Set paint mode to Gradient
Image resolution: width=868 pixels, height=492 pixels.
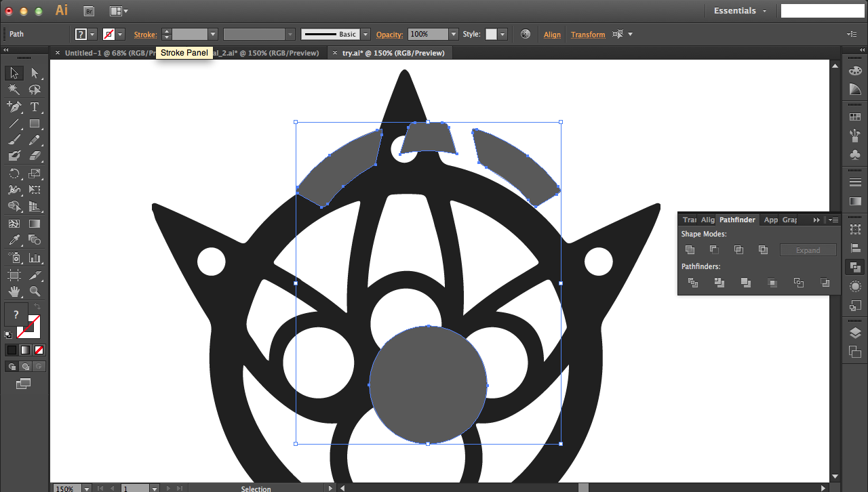point(25,350)
